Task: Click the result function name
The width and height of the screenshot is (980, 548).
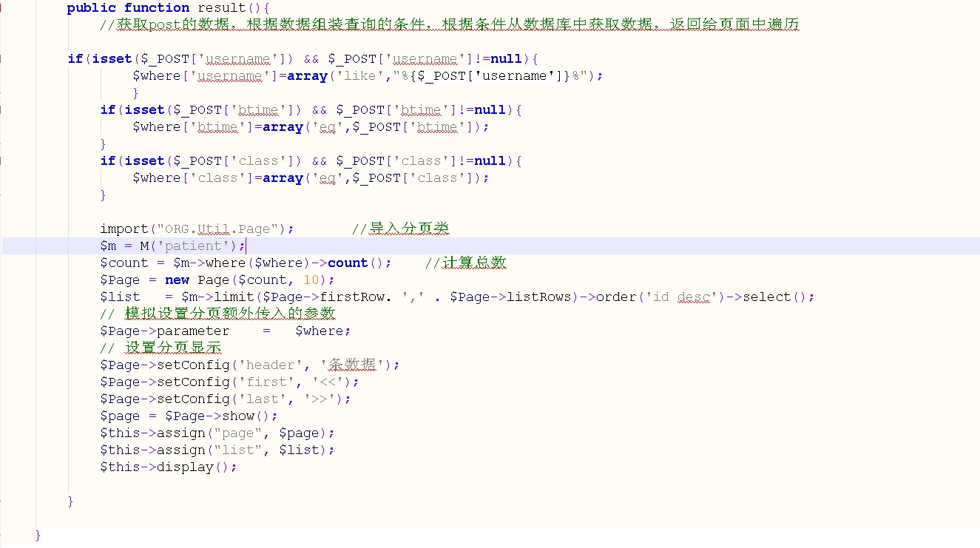Action: click(220, 7)
